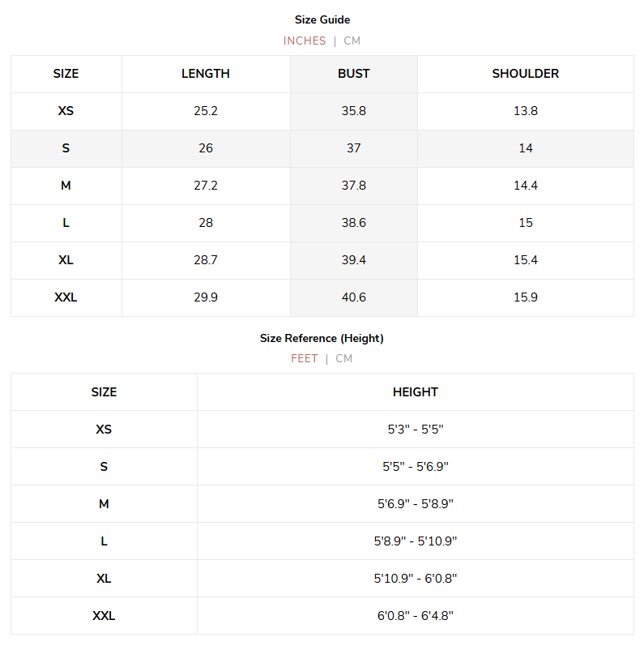Click the BUST column header
Viewport: 644px width, 650px height.
click(x=353, y=74)
